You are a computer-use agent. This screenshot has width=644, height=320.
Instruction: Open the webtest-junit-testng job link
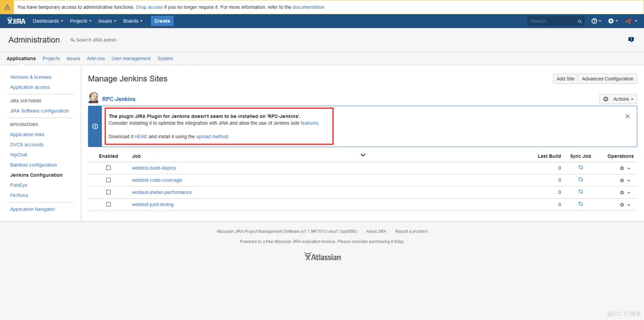(x=153, y=204)
